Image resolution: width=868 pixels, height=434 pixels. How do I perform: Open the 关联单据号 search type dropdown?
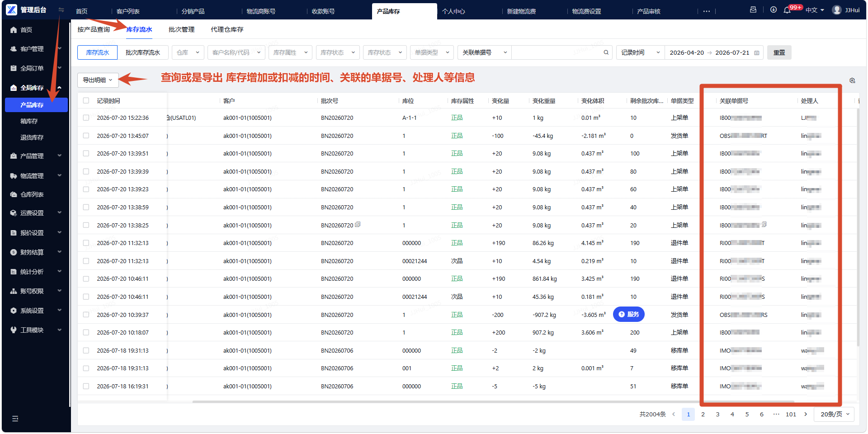pos(484,52)
